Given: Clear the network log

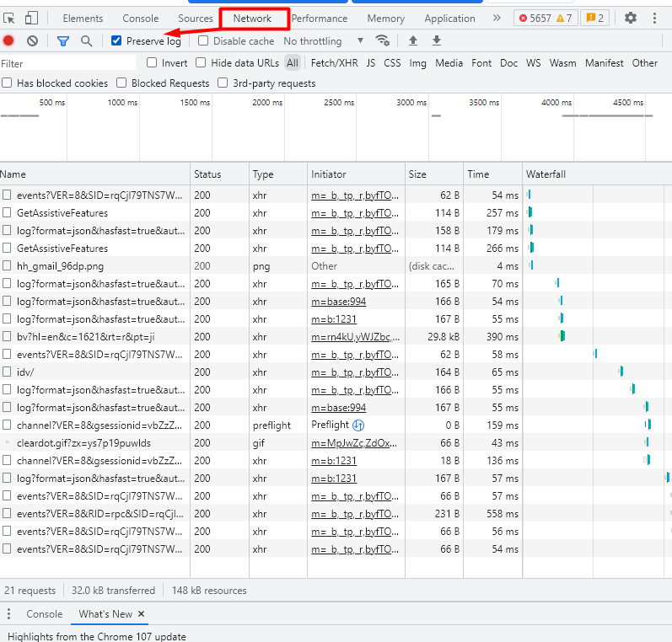Looking at the screenshot, I should tap(32, 40).
